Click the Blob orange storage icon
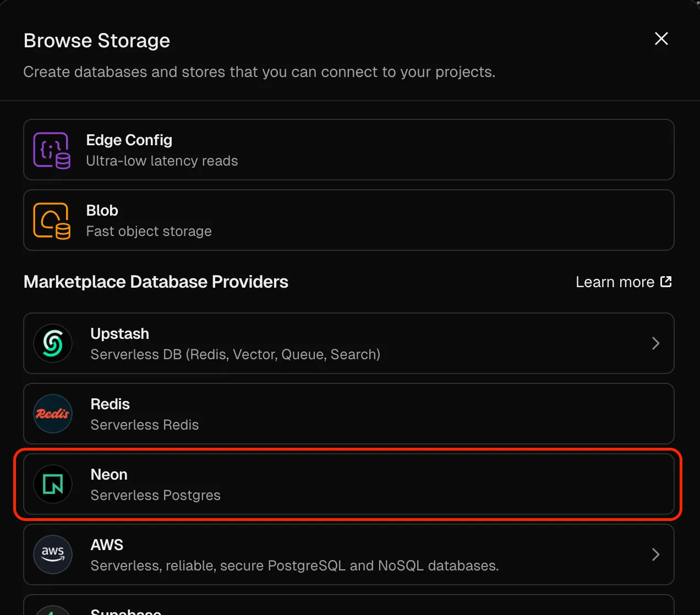This screenshot has width=700, height=615. click(52, 221)
